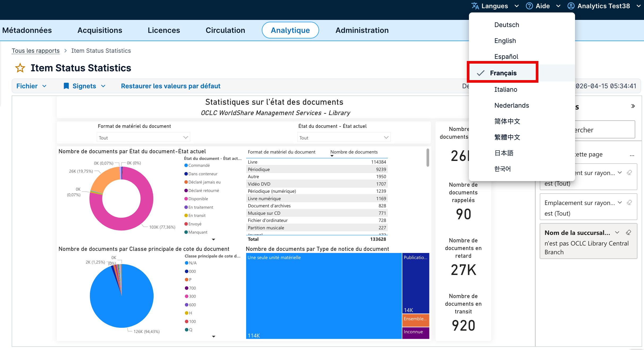Open the Signets dropdown

pos(85,86)
